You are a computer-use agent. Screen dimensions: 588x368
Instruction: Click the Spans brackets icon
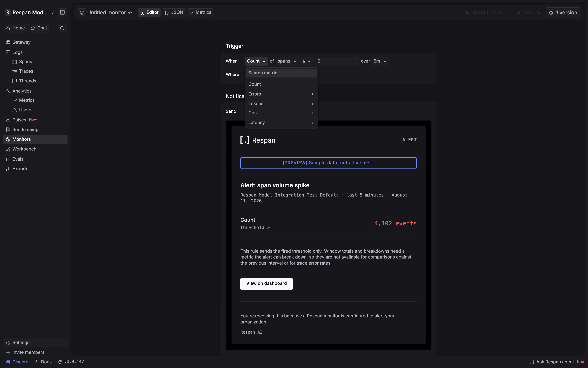pos(15,62)
